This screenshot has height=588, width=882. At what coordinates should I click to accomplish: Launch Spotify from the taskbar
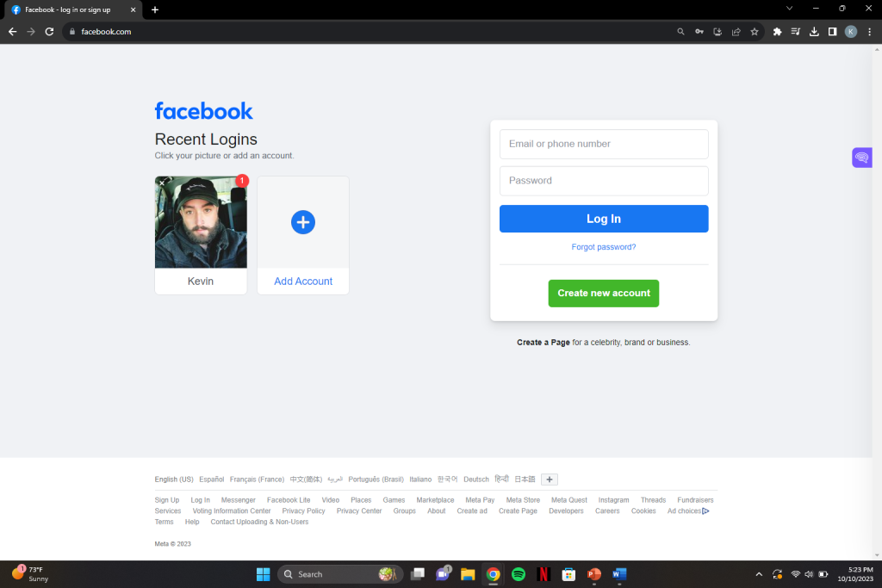point(519,574)
